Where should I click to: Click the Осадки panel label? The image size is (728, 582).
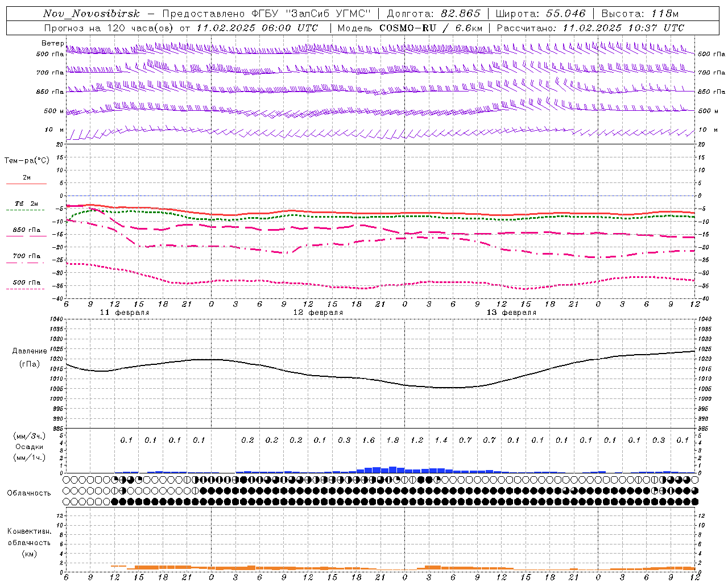[x=30, y=447]
